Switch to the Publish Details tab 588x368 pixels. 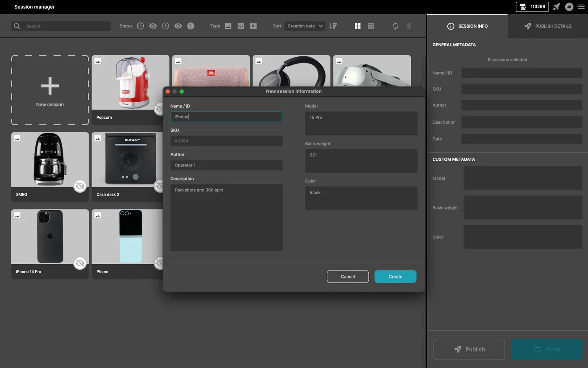[548, 26]
